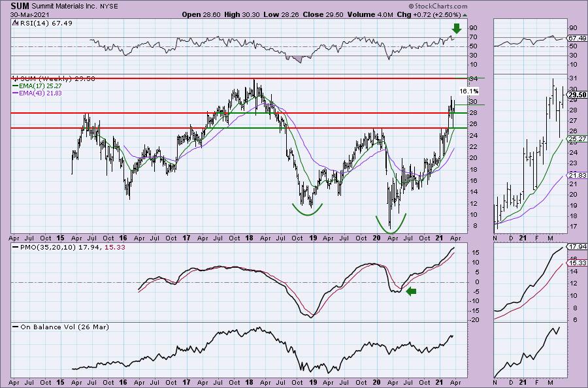Click the PMO(35,20,10) indicator label

[x=48, y=248]
